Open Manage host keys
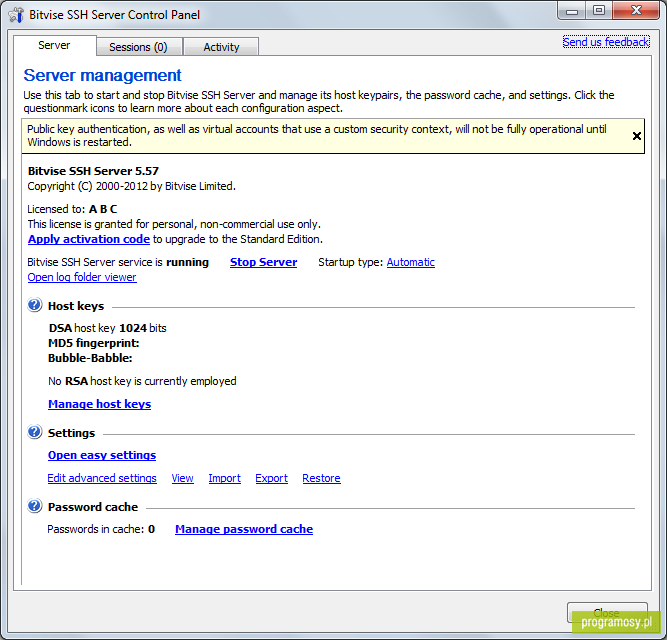Viewport: 667px width, 640px height. pos(100,404)
